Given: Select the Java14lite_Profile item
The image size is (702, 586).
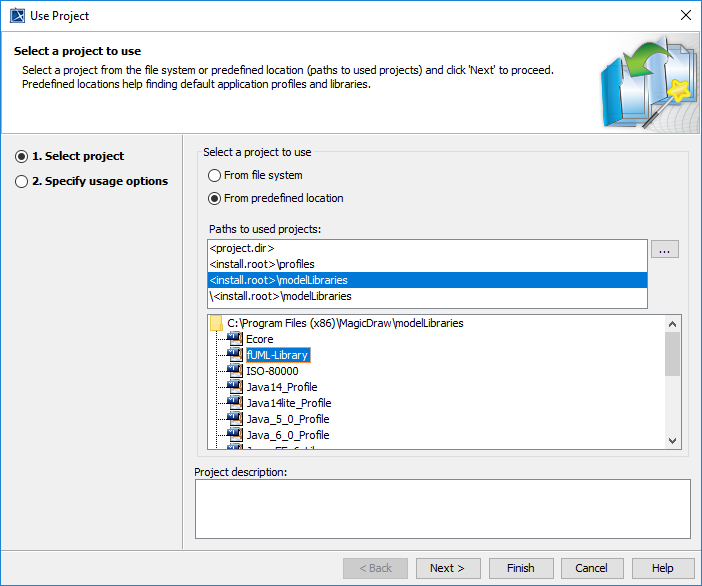Looking at the screenshot, I should pyautogui.click(x=289, y=403).
